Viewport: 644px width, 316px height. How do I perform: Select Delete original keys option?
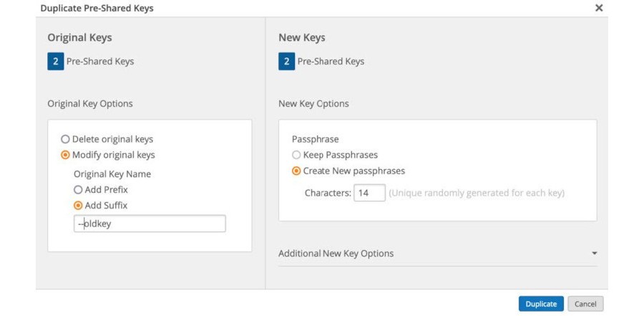(x=66, y=139)
